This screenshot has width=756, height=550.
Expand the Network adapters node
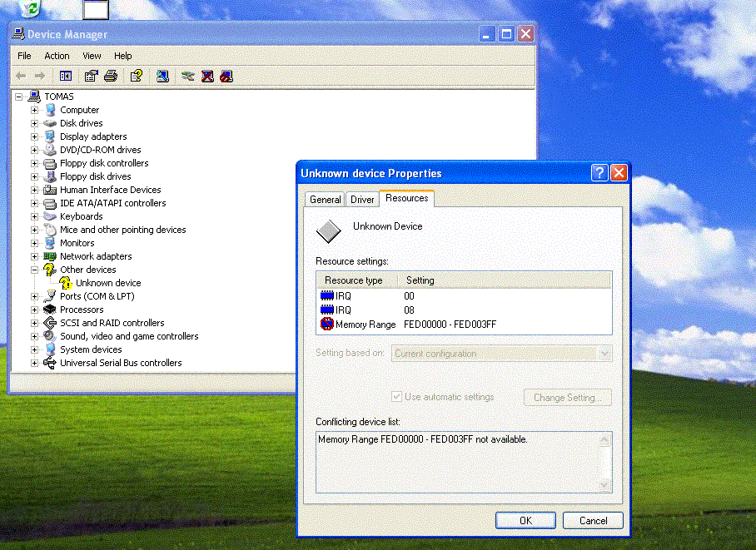pyautogui.click(x=34, y=256)
